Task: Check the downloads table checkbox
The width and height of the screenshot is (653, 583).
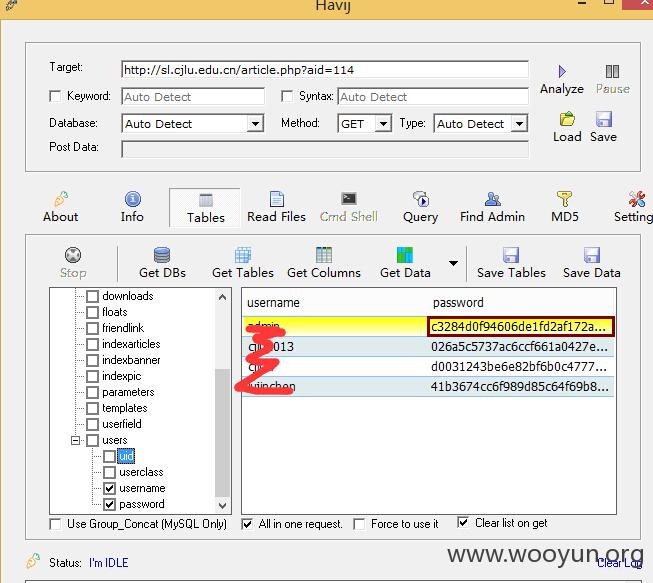Action: click(92, 296)
